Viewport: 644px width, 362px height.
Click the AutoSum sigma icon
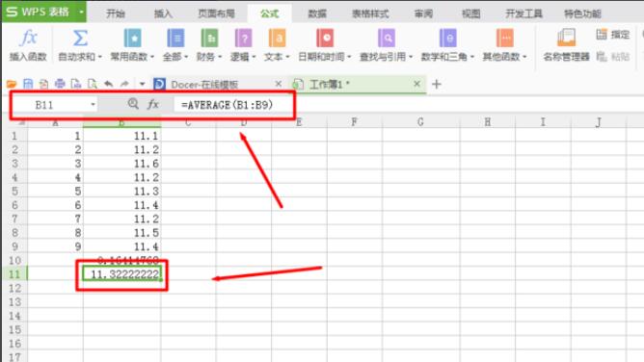click(80, 39)
